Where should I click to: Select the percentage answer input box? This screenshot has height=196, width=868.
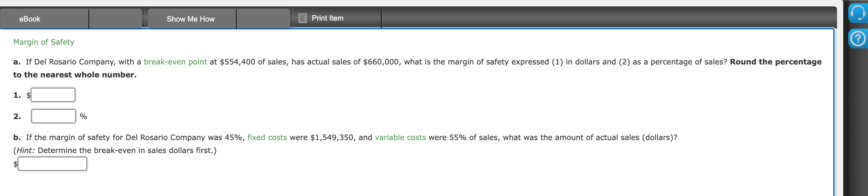point(53,116)
